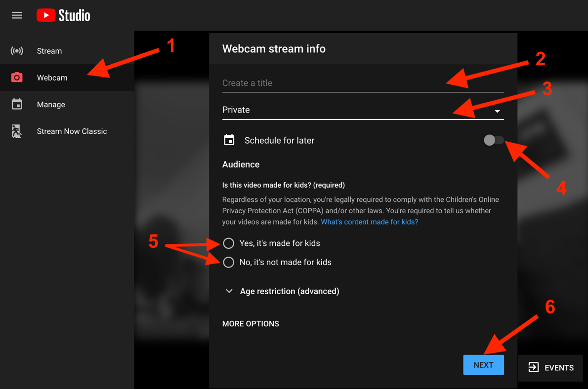The height and width of the screenshot is (389, 588).
Task: Click the Create a title field
Action: (x=363, y=83)
